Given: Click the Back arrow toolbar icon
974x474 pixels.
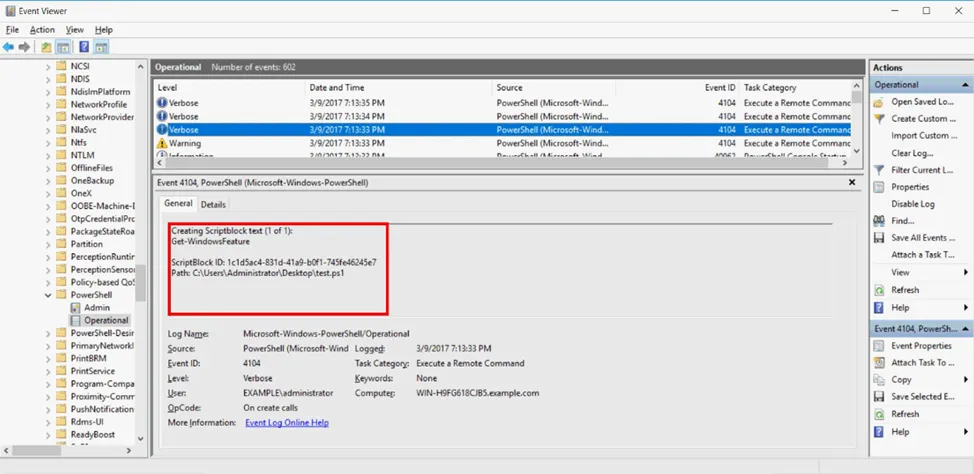Looking at the screenshot, I should point(8,47).
